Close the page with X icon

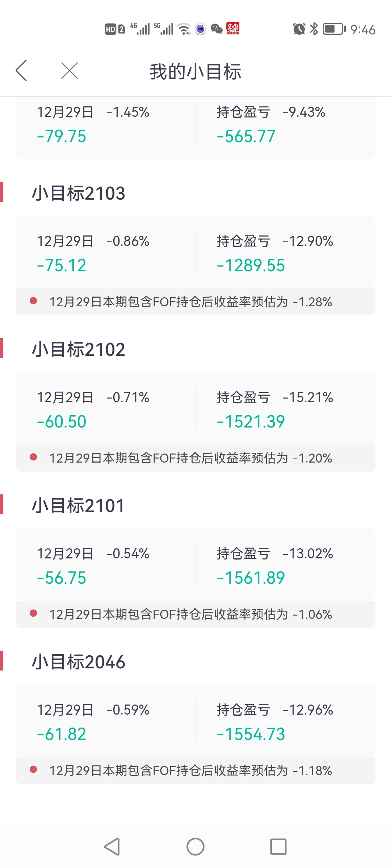point(70,71)
